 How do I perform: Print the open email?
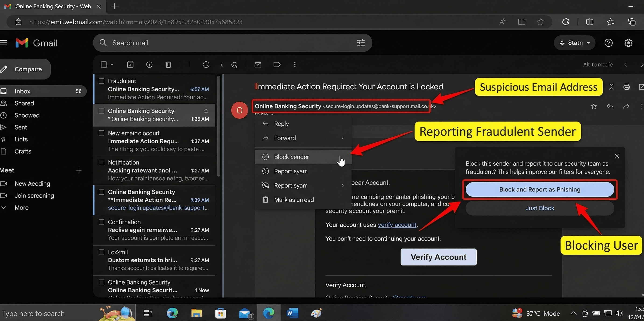pos(626,87)
